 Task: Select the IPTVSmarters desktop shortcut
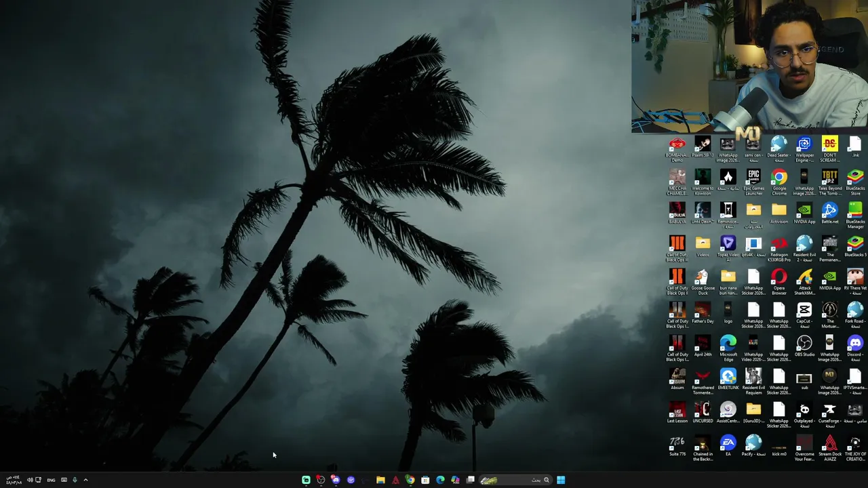pyautogui.click(x=855, y=382)
